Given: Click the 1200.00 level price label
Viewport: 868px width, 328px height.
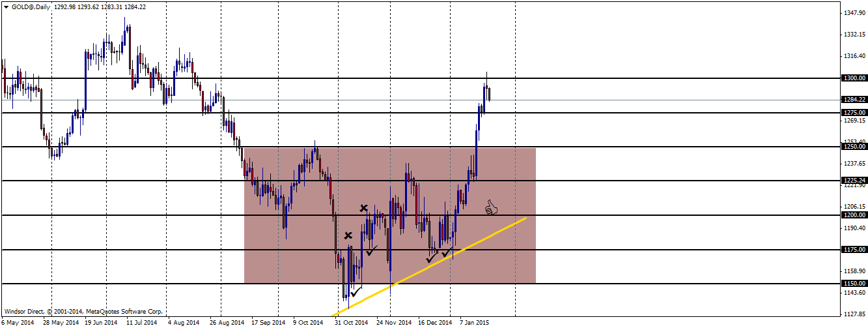Looking at the screenshot, I should click(854, 215).
